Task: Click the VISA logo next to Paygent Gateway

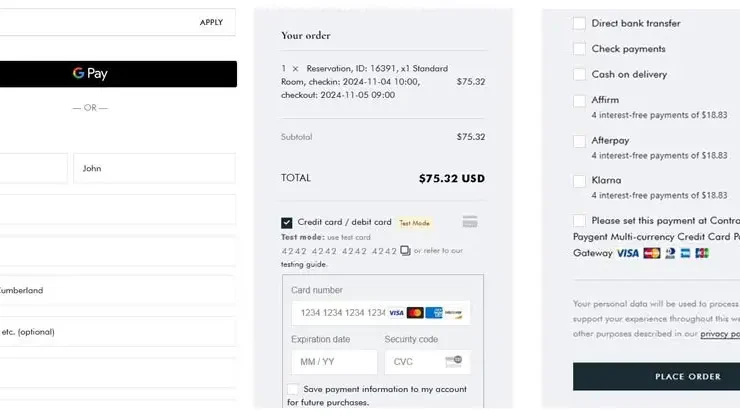Action: pyautogui.click(x=628, y=254)
